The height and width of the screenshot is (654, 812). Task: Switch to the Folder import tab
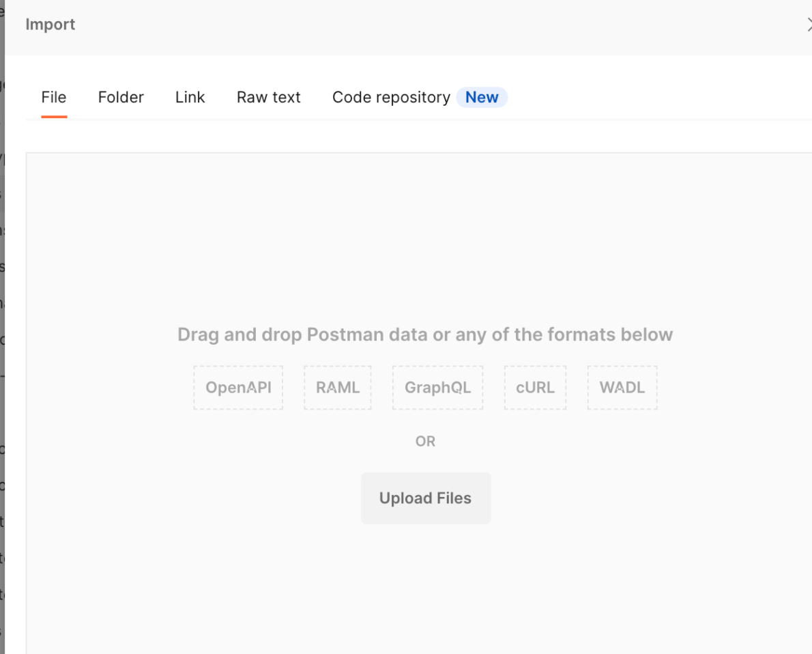click(121, 97)
